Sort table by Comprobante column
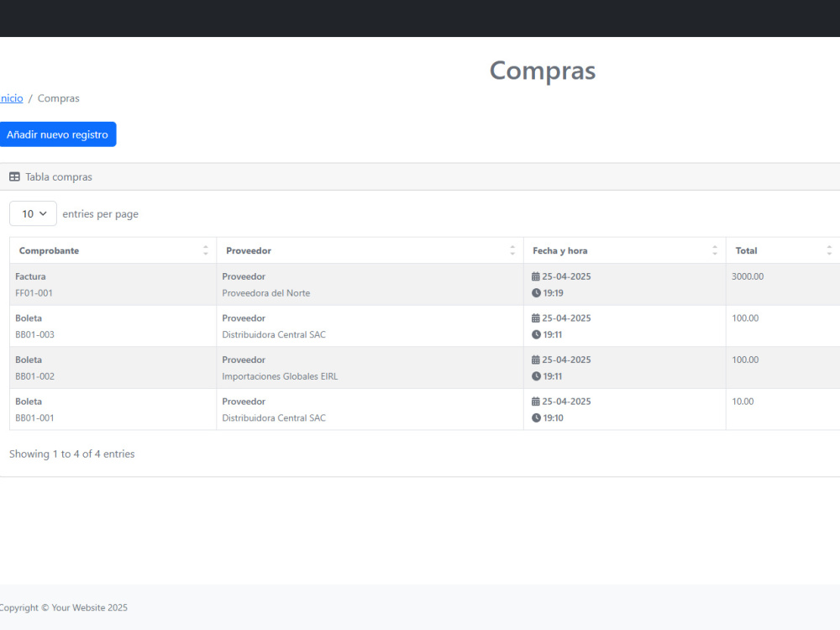The image size is (840, 630). (206, 250)
